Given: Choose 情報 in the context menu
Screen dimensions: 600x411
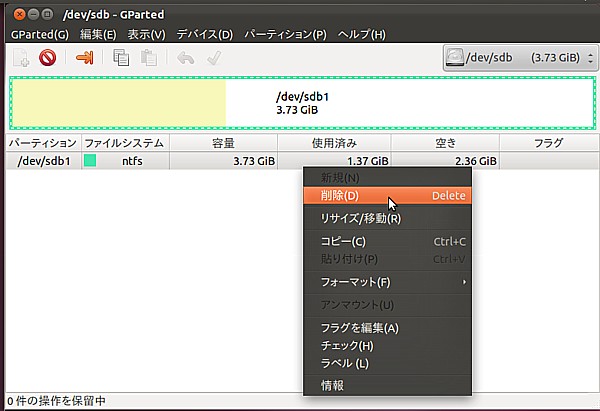Looking at the screenshot, I should click(387, 385).
